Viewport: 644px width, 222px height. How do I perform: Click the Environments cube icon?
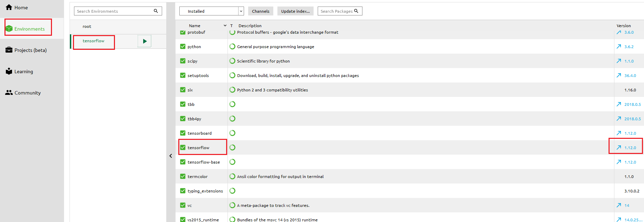point(9,29)
